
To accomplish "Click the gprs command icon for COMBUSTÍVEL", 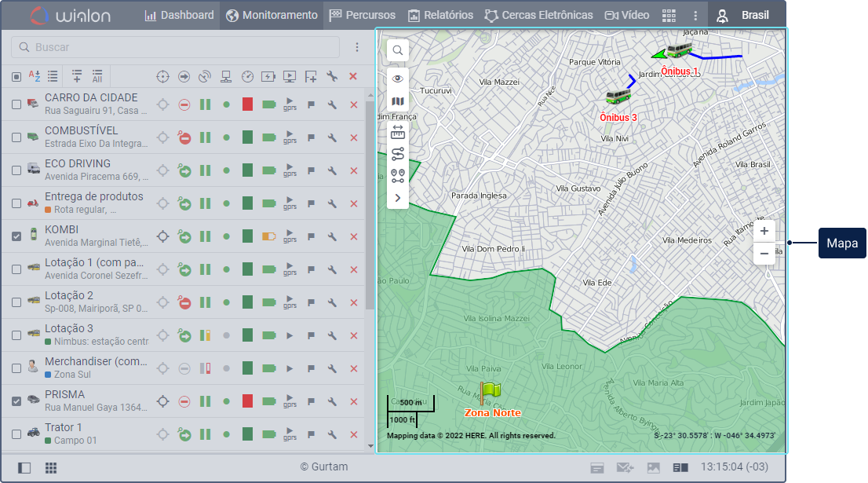I will click(290, 137).
